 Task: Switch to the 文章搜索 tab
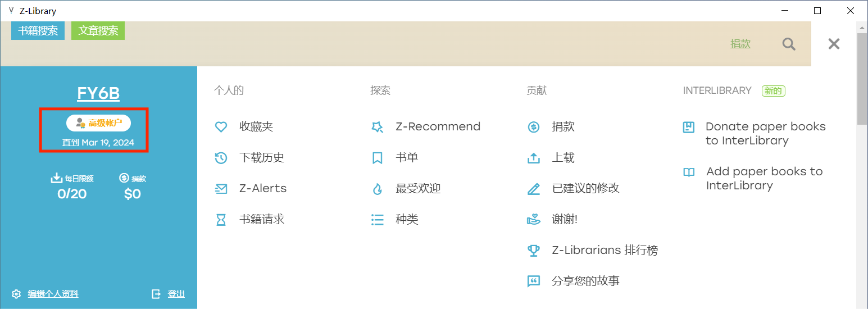(x=98, y=30)
